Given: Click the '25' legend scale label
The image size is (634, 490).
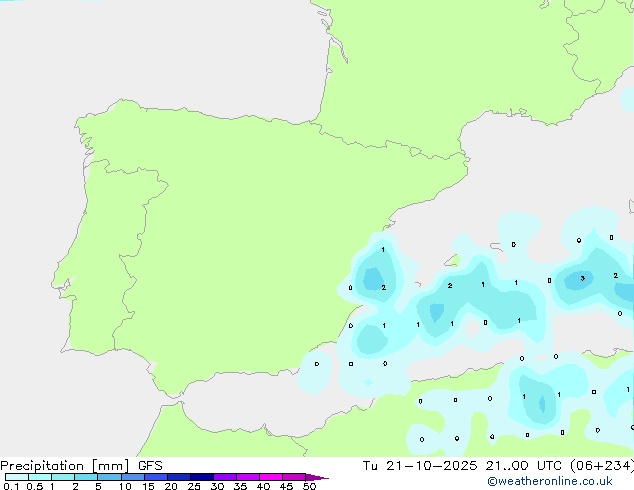Looking at the screenshot, I should [194, 486].
